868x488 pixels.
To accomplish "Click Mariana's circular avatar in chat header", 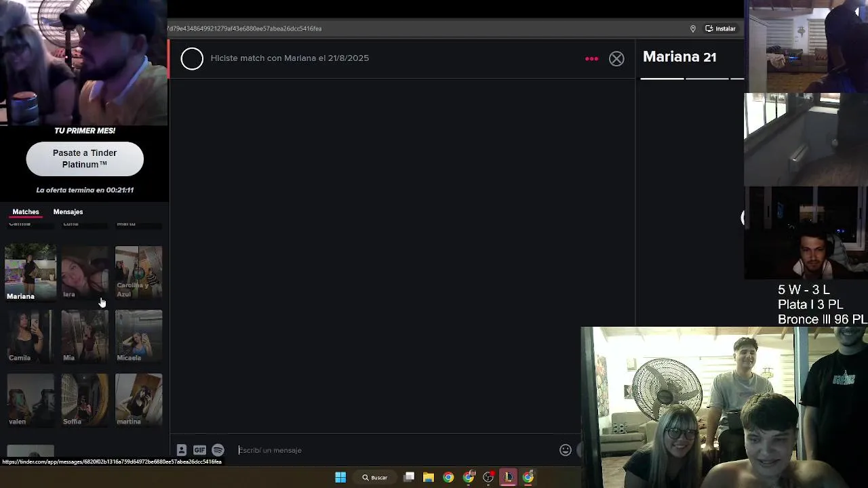I will (x=192, y=59).
